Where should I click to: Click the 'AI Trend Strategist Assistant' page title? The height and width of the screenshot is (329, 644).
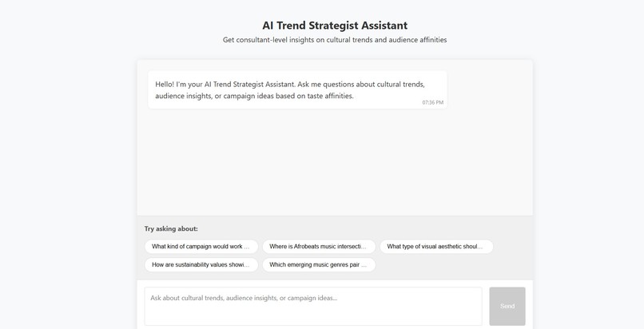(x=335, y=26)
